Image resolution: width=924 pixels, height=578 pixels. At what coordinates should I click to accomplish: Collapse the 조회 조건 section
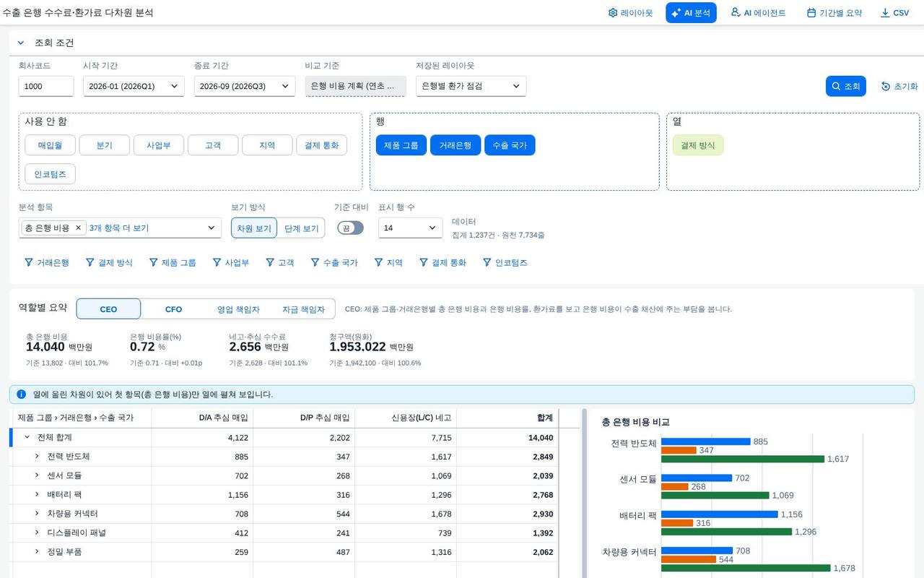(21, 43)
